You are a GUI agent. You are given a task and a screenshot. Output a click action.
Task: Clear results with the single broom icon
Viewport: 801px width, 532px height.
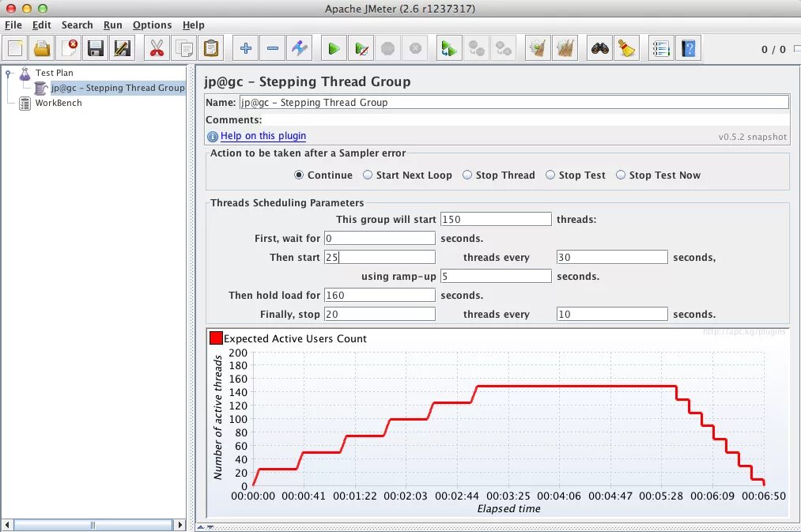pyautogui.click(x=538, y=48)
